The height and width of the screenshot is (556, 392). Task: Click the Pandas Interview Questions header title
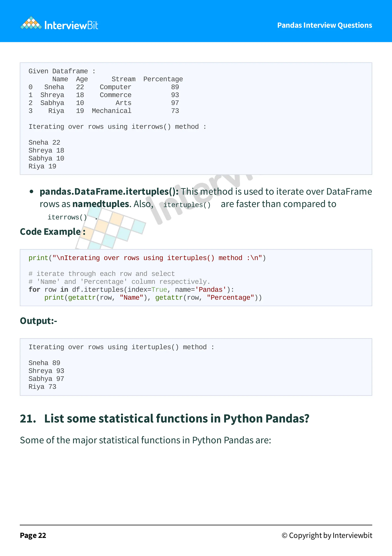[324, 25]
